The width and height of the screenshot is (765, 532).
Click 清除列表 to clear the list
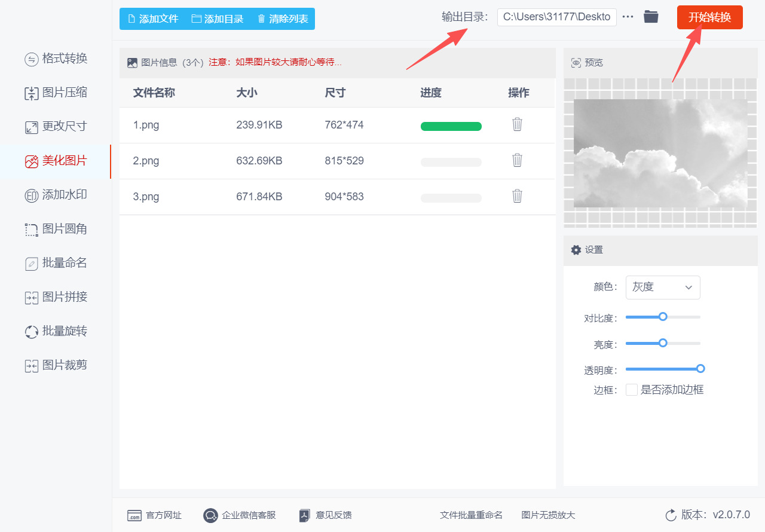(x=283, y=19)
